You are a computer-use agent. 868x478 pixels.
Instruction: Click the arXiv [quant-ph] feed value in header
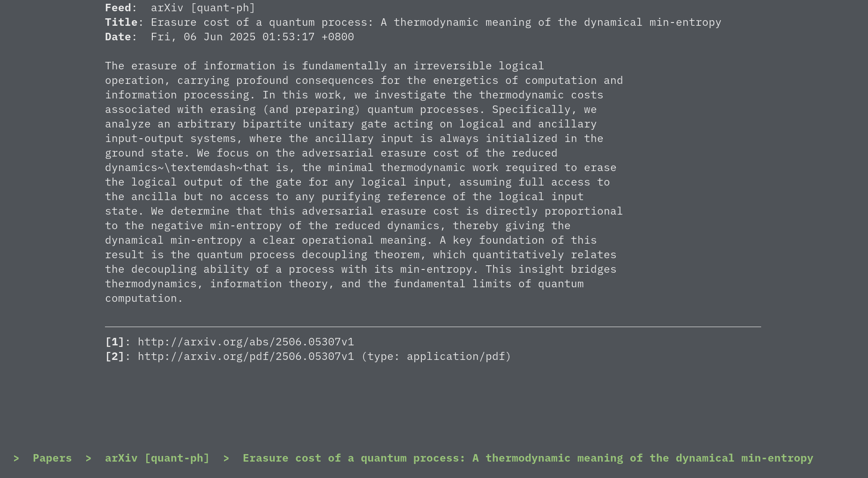coord(203,8)
